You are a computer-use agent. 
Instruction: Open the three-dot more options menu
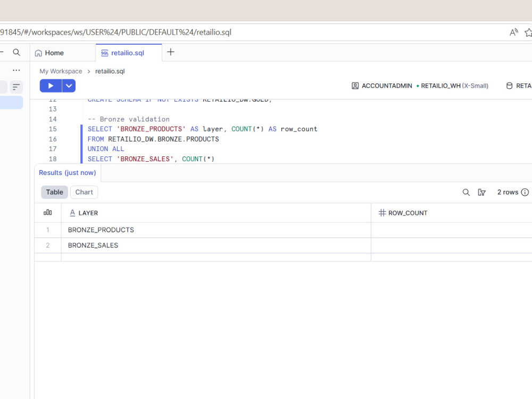[16, 70]
